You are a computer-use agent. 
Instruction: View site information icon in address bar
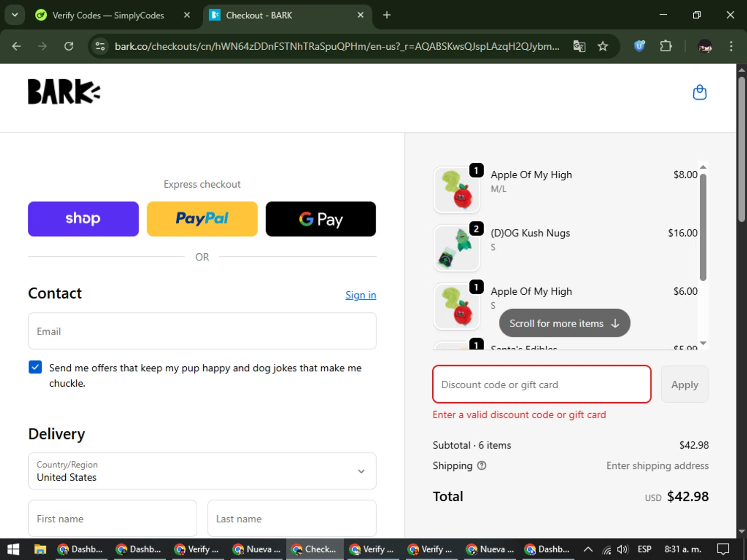click(100, 46)
